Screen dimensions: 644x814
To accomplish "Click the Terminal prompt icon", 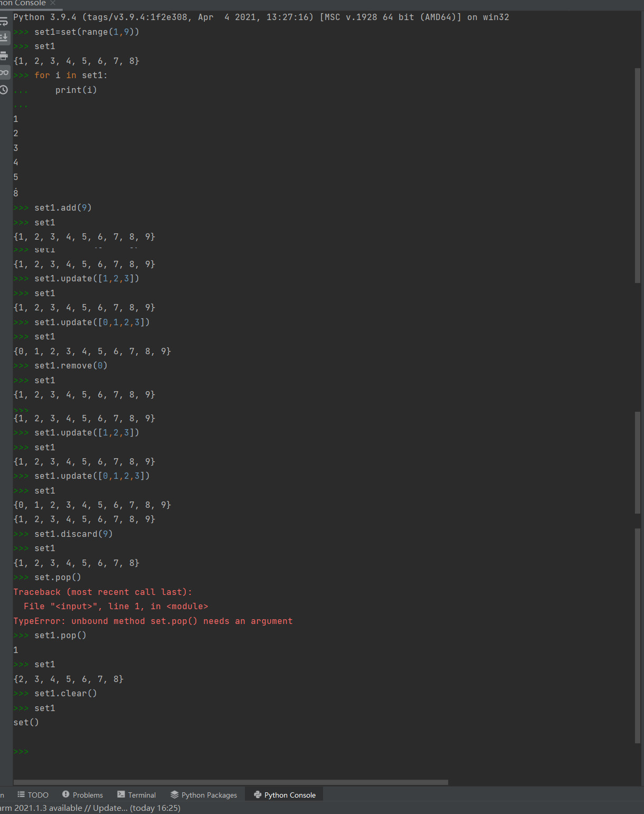I will [121, 794].
